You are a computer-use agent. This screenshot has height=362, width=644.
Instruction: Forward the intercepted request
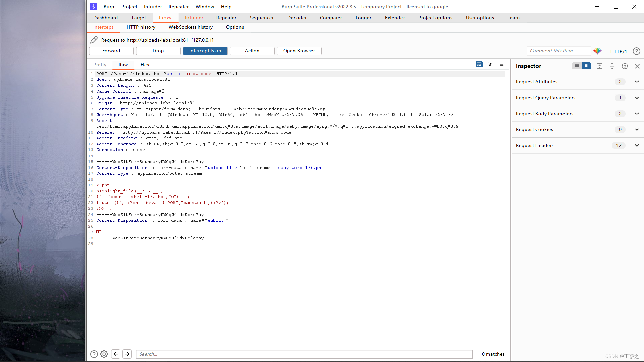[111, 51]
